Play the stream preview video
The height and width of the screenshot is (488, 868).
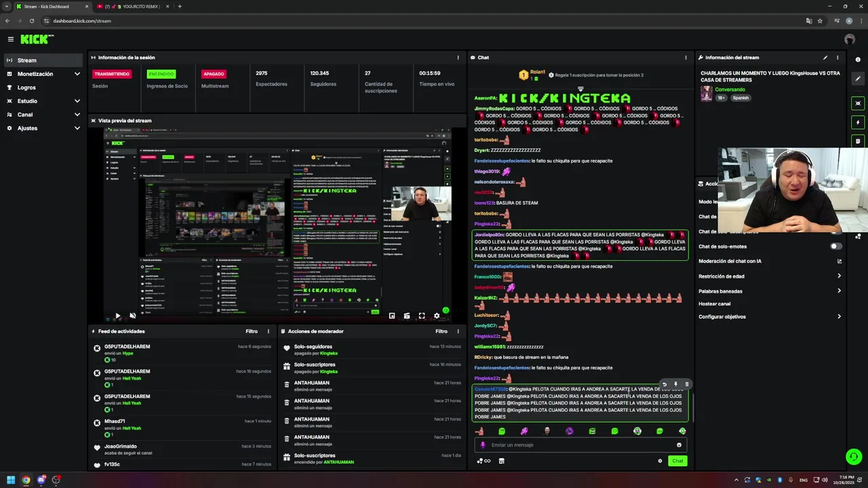(117, 316)
